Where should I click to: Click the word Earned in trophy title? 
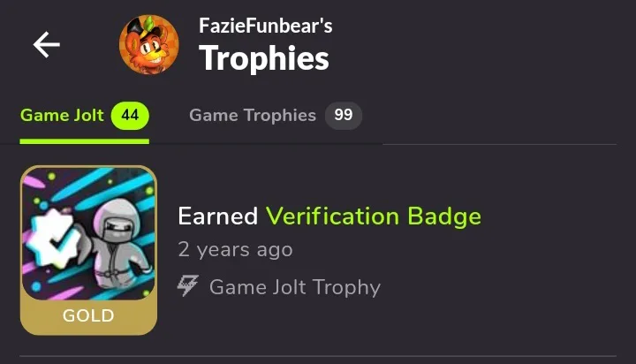point(218,216)
